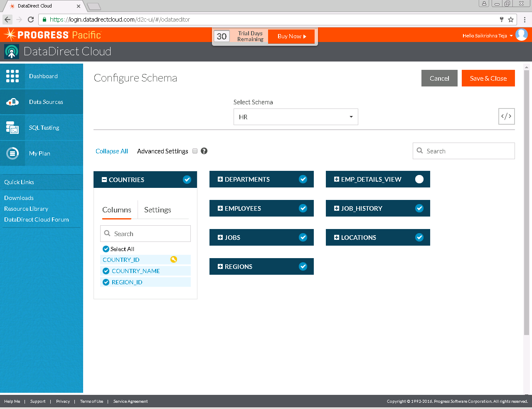Focus the main table Search field
532x409 pixels.
tap(464, 151)
